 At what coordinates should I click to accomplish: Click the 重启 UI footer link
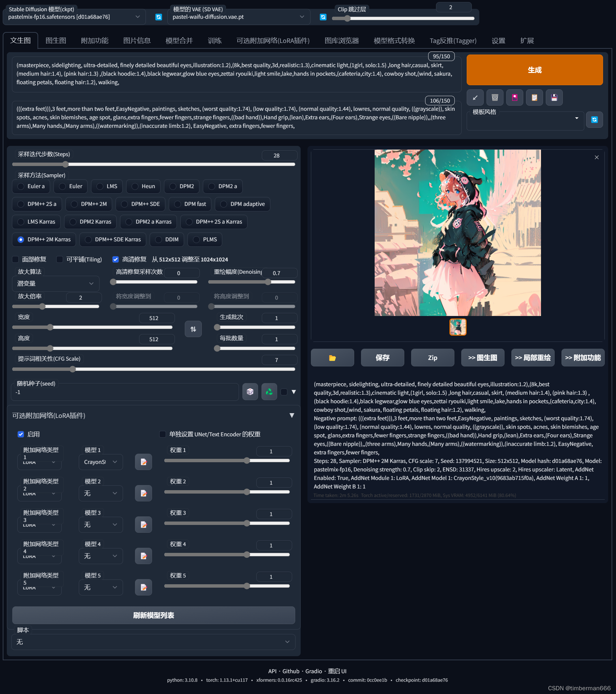(337, 671)
